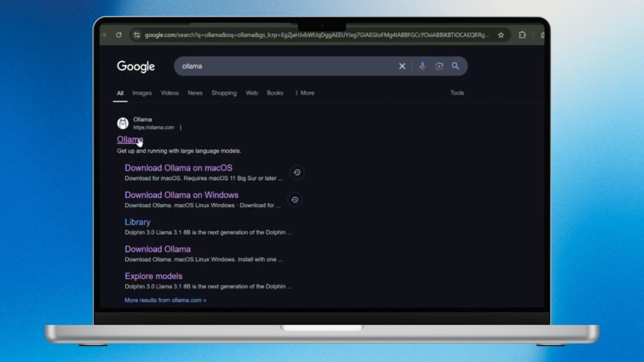Screen dimensions: 644x362
Task: Reload the page with the refresh icon
Action: [x=119, y=35]
